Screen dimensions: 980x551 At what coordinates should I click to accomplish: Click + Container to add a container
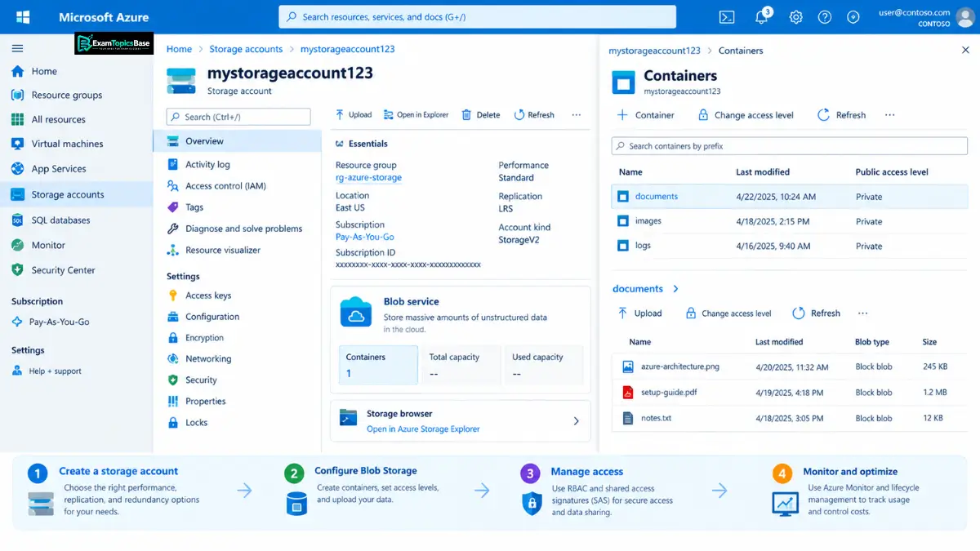(645, 115)
